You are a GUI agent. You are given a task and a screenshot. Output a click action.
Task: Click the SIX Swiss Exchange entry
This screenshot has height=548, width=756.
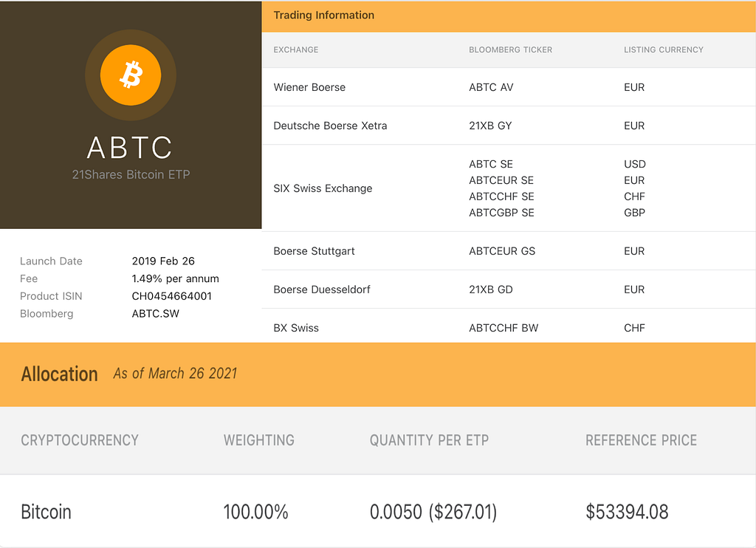[323, 188]
